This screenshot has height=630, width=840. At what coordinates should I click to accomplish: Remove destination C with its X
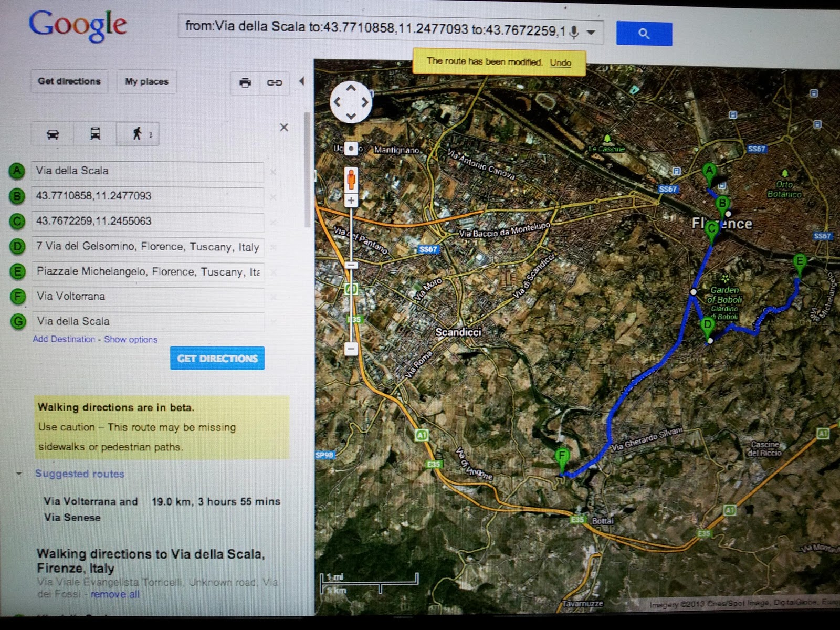(x=273, y=223)
